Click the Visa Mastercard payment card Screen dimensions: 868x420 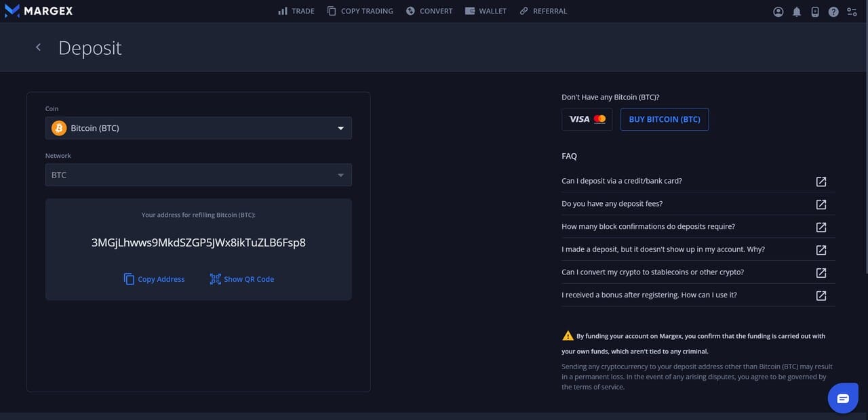(587, 119)
